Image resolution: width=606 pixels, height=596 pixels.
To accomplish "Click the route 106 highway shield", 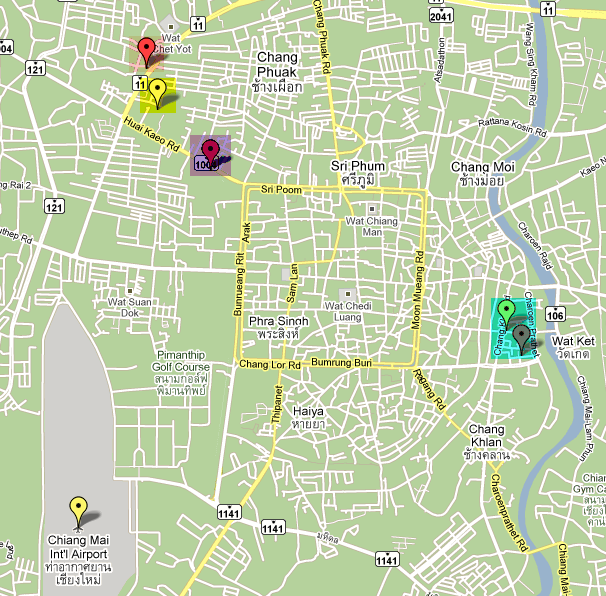I will pos(555,315).
